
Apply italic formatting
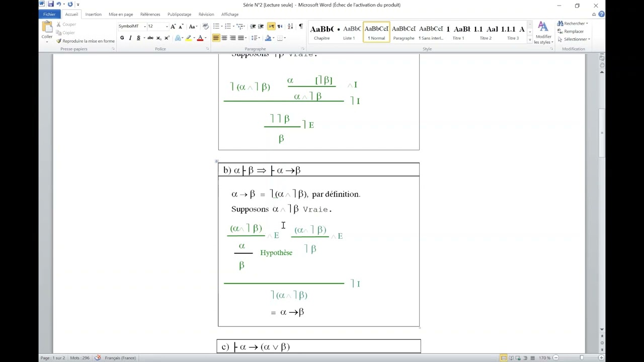pyautogui.click(x=130, y=38)
